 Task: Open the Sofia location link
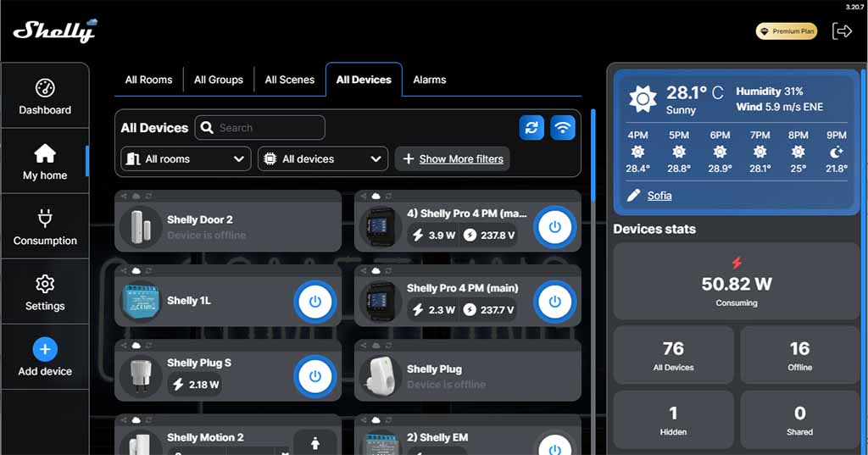point(659,195)
